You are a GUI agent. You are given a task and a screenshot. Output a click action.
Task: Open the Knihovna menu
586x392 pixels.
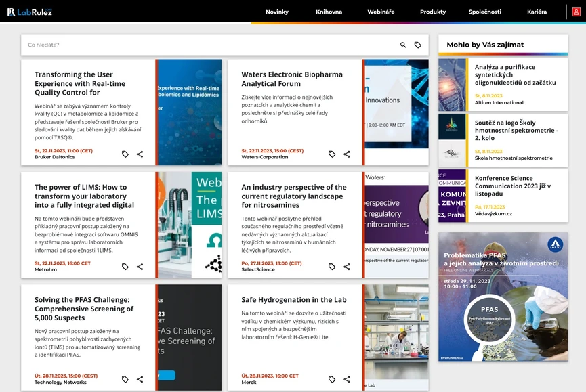(x=329, y=12)
